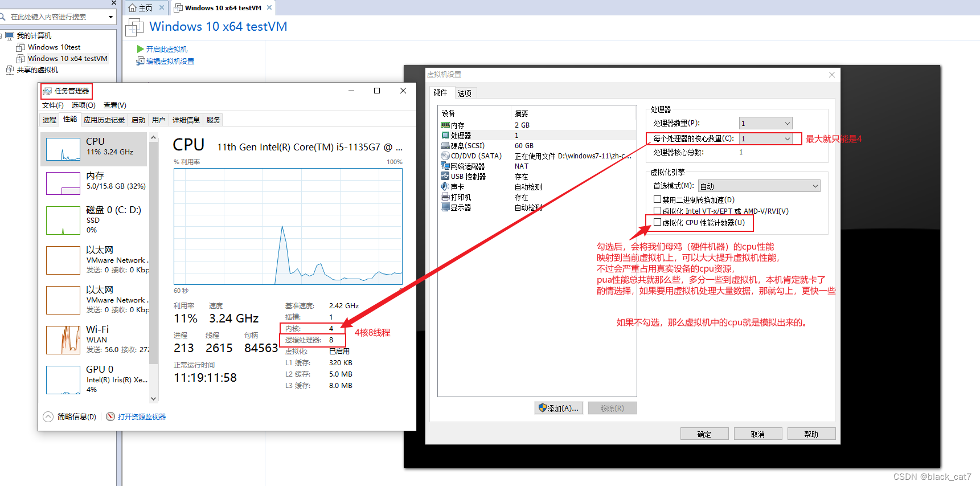
Task: Click the Sound Card device icon
Action: (x=445, y=186)
